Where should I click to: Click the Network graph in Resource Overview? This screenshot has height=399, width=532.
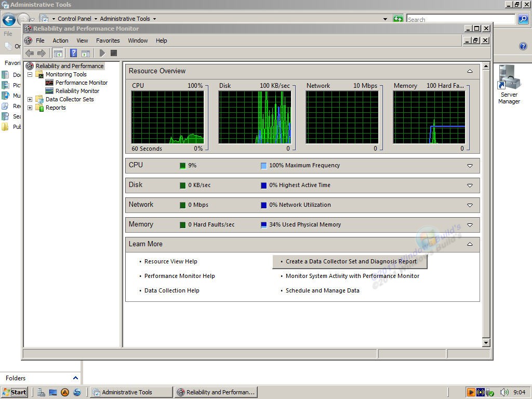click(342, 117)
